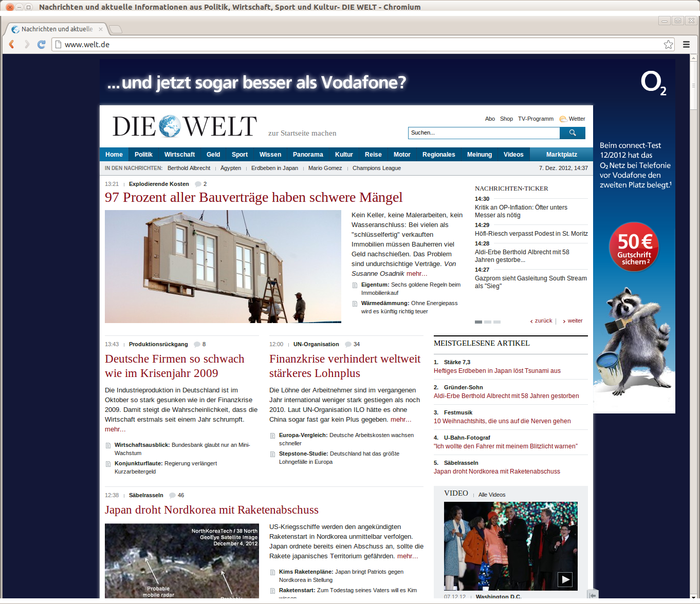700x604 pixels.
Task: Open the Wirtschaft navigation tab
Action: coord(179,155)
